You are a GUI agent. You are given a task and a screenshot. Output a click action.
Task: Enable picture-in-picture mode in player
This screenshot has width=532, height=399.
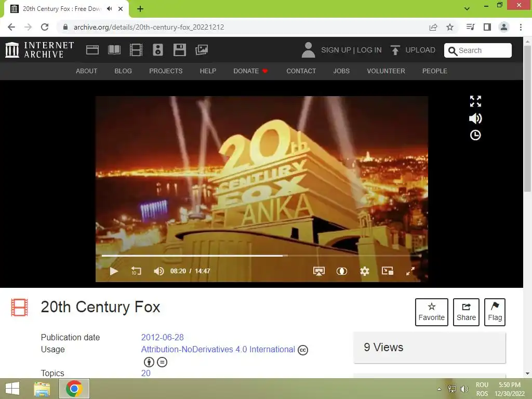pyautogui.click(x=388, y=271)
